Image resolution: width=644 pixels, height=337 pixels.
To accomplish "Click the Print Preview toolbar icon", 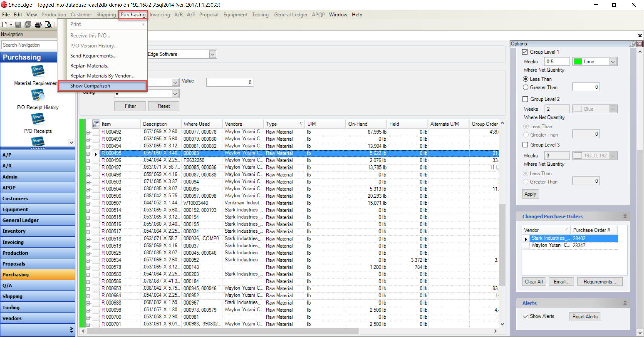I will click(x=48, y=25).
